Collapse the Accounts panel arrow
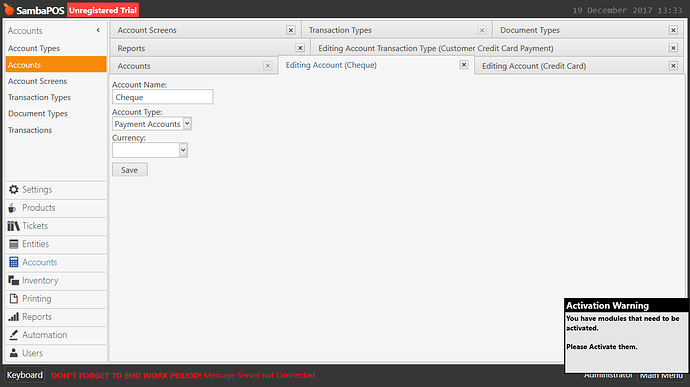This screenshot has height=387, width=690. coord(98,30)
